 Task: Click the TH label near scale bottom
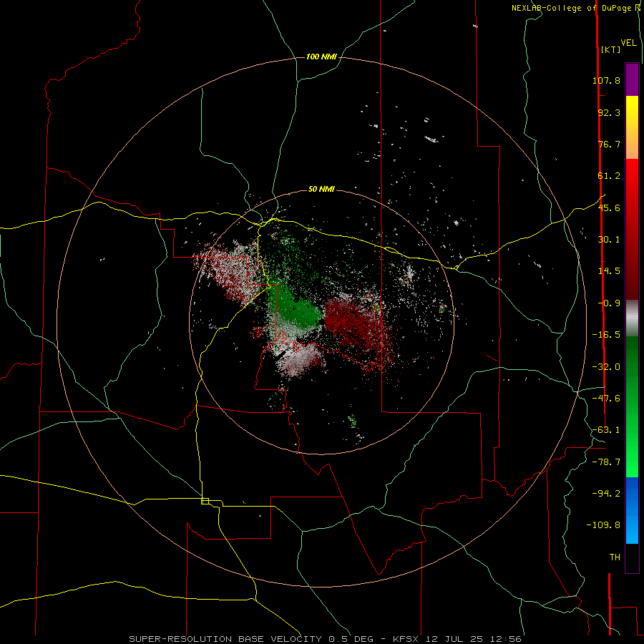coord(615,557)
